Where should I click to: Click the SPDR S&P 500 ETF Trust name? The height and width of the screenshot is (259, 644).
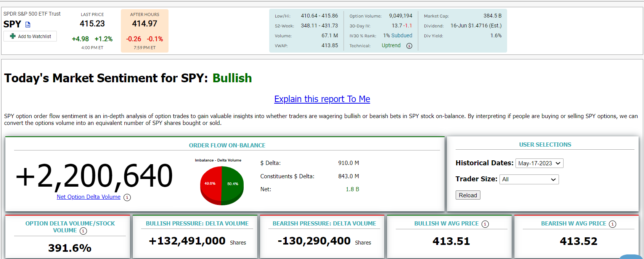click(x=32, y=14)
